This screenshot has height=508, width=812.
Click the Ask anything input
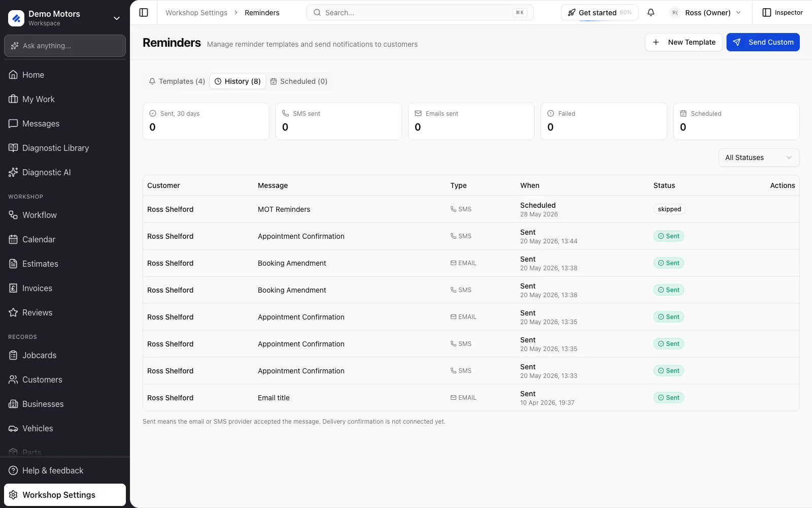(x=65, y=46)
